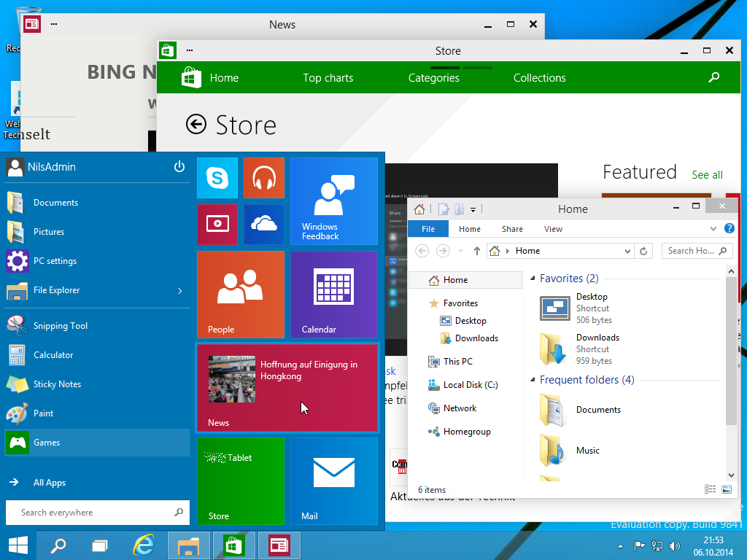Image resolution: width=747 pixels, height=560 pixels.
Task: Launch Snipping Tool from Start menu
Action: pos(97,326)
